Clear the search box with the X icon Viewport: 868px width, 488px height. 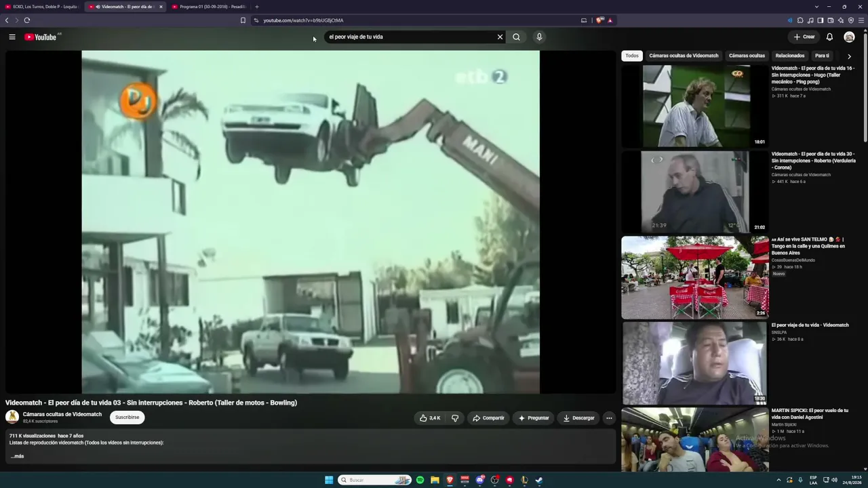click(x=500, y=37)
